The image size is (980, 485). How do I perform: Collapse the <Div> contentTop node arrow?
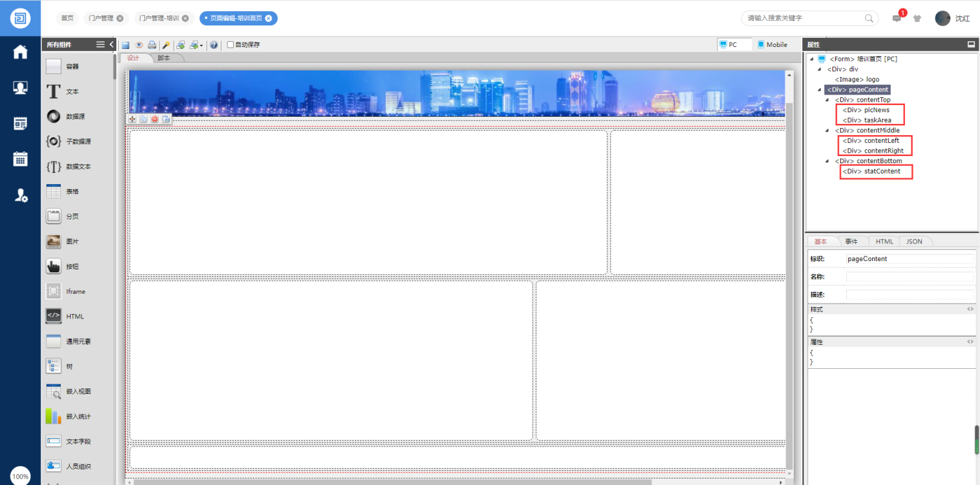click(x=828, y=100)
